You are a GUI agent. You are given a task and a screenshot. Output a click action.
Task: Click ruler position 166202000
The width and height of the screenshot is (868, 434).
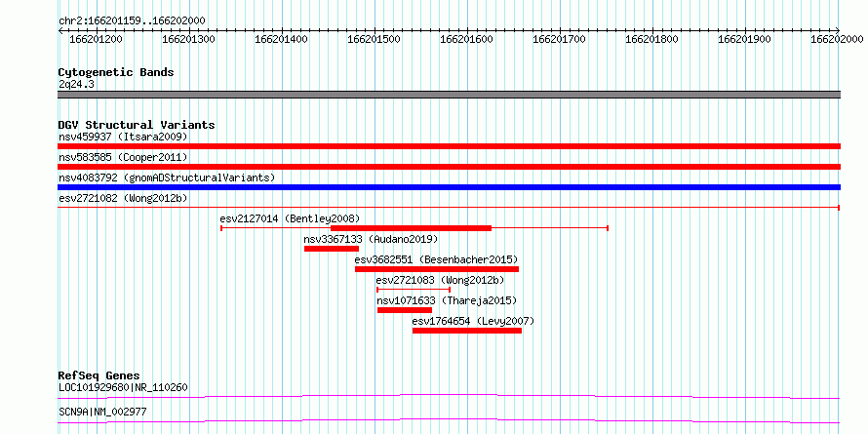pos(837,39)
